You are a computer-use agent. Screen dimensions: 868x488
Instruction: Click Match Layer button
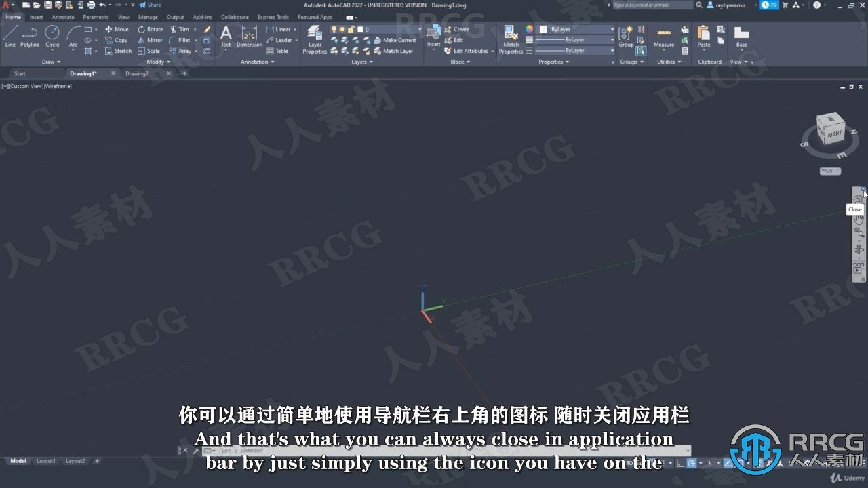point(393,51)
